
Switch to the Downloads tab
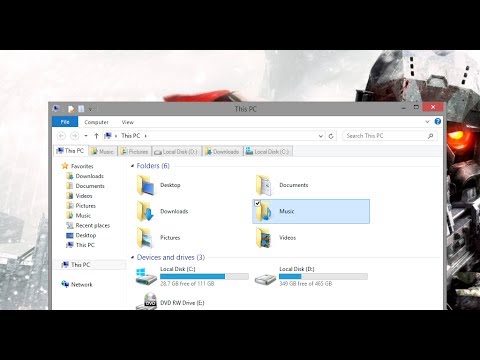pyautogui.click(x=223, y=152)
